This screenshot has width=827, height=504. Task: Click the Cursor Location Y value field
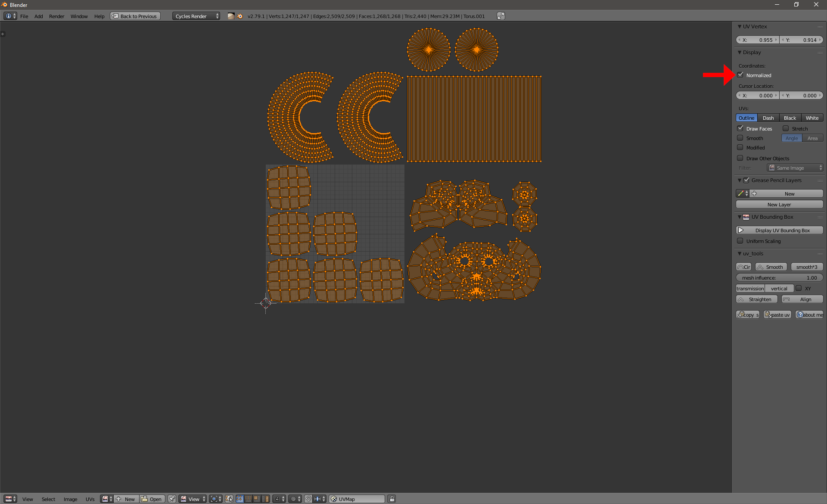[802, 96]
